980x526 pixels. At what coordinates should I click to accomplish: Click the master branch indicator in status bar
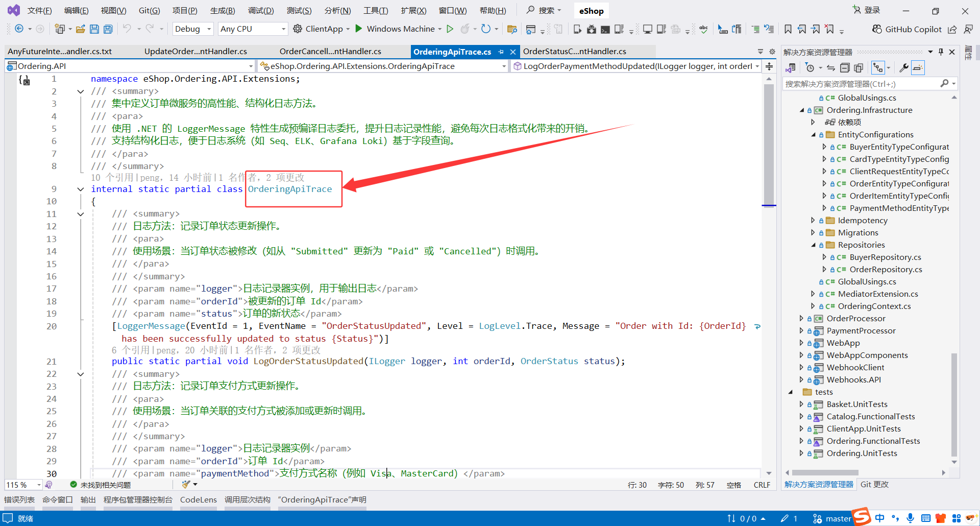pos(832,519)
